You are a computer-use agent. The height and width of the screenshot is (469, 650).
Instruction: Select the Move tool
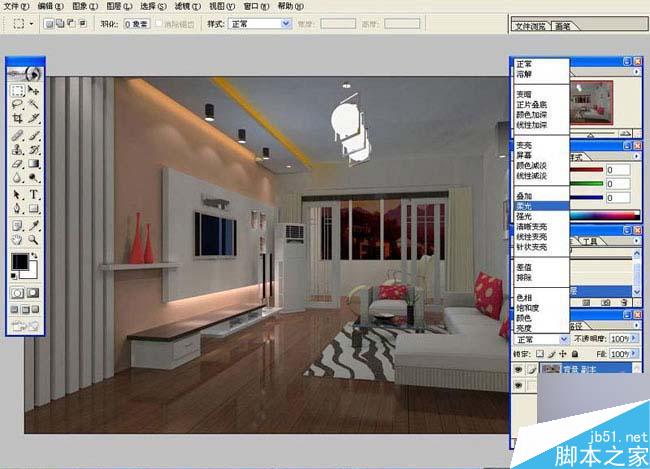(x=34, y=90)
